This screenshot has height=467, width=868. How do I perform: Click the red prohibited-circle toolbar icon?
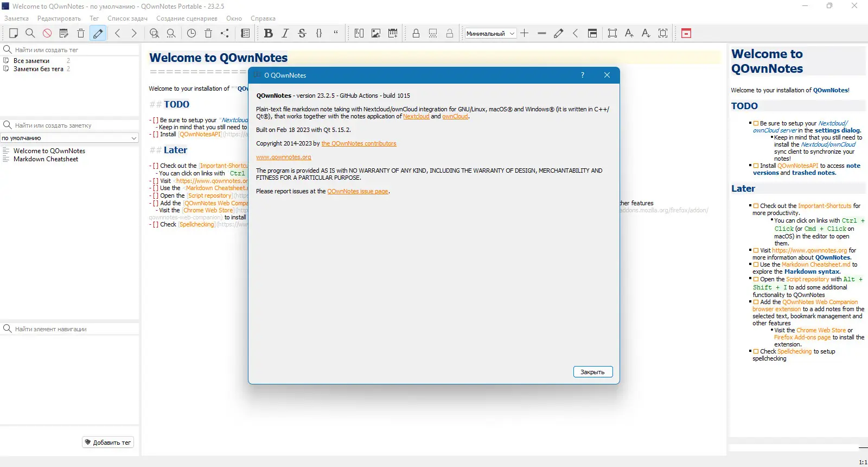tap(47, 33)
